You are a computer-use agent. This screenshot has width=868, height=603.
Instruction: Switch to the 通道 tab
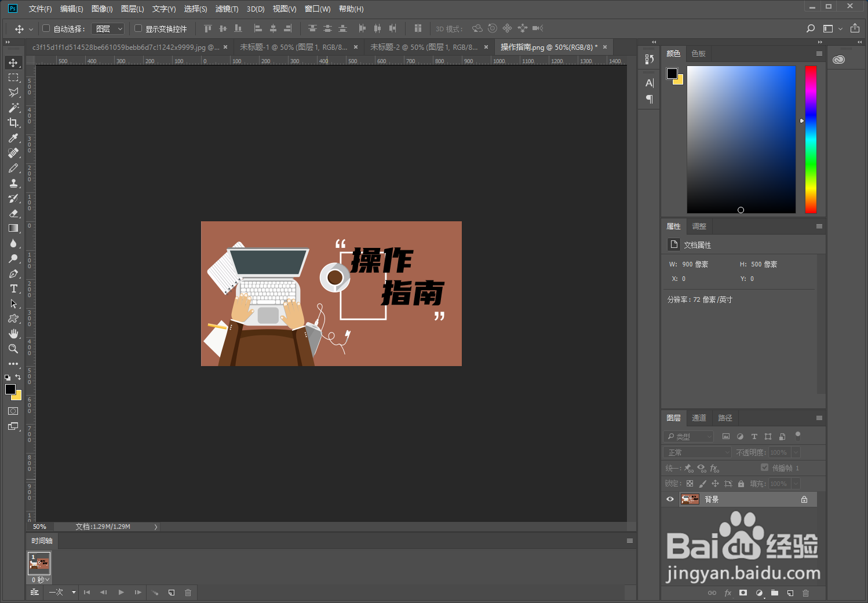pyautogui.click(x=699, y=418)
